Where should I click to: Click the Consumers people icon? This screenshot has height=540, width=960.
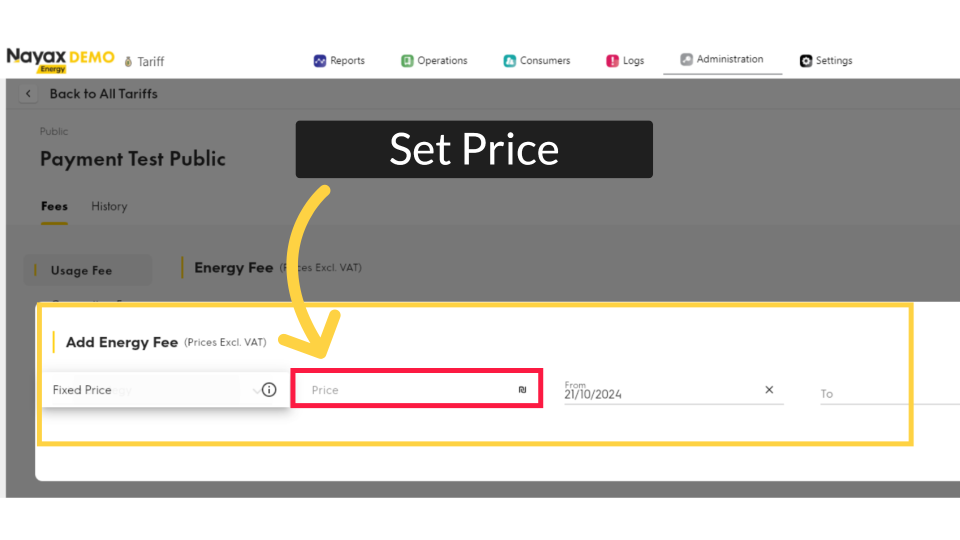[x=510, y=61]
